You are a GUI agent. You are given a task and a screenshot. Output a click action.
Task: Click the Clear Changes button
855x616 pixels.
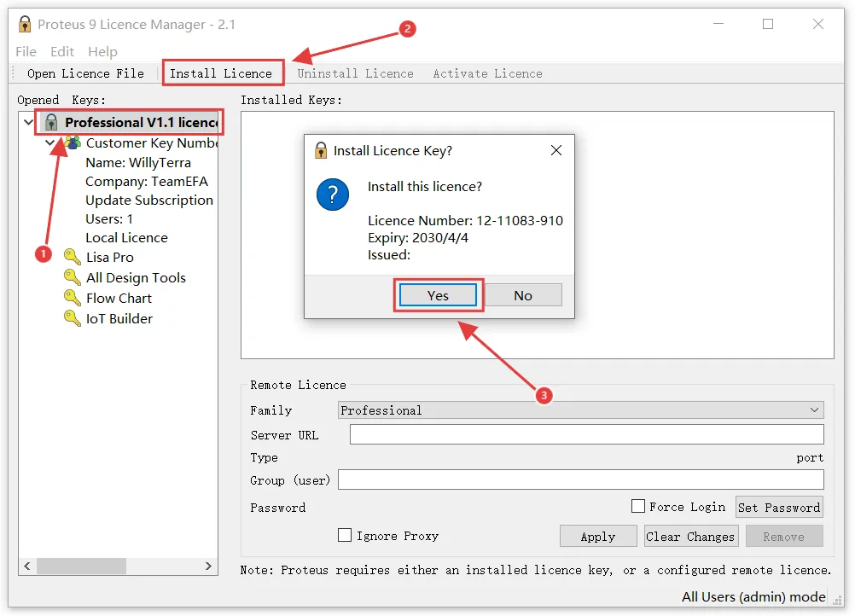pyautogui.click(x=691, y=537)
